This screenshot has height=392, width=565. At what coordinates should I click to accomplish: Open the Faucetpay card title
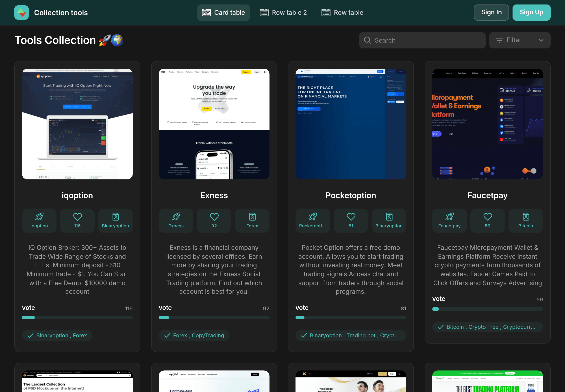(487, 195)
